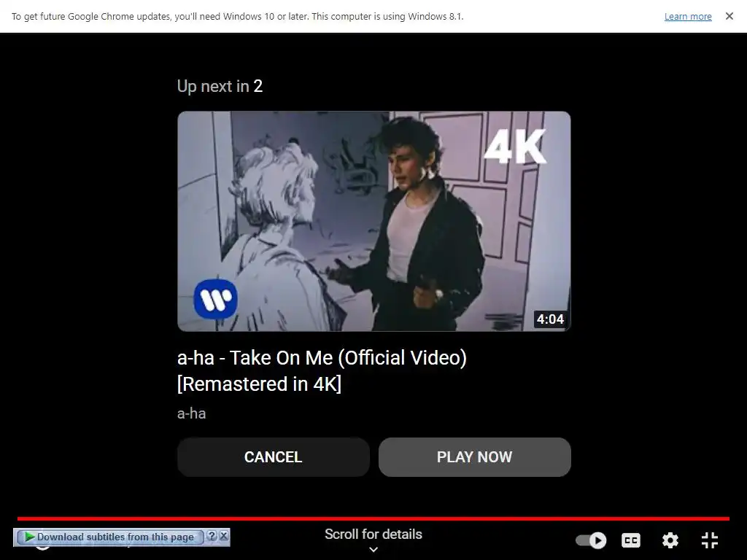Toggle the autoplay switch off
The height and width of the screenshot is (560, 747).
[591, 540]
